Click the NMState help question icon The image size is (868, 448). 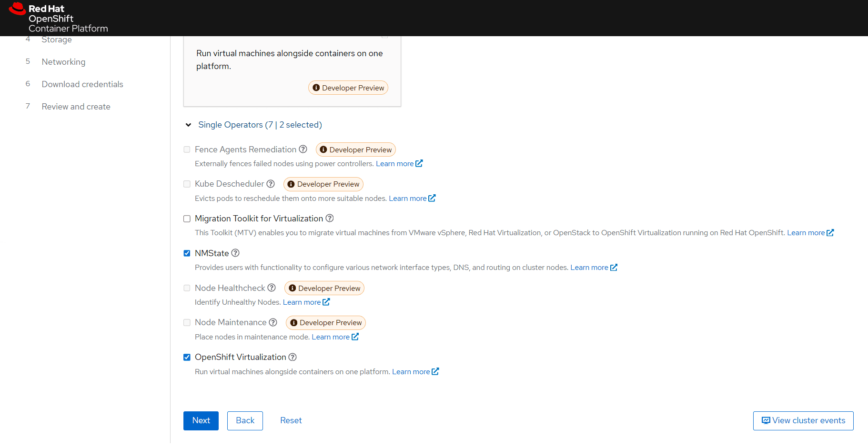tap(235, 253)
